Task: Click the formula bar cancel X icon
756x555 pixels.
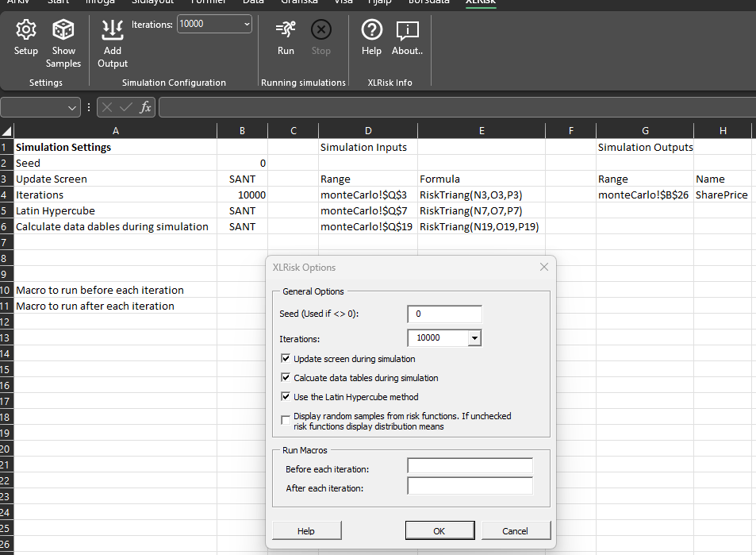Action: [107, 107]
